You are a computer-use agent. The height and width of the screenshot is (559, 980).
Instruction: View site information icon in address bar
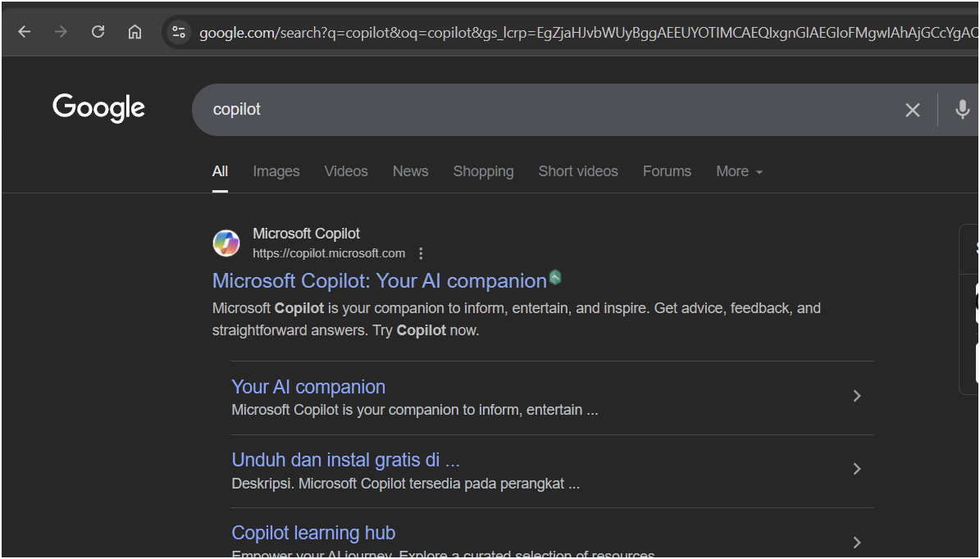[179, 32]
